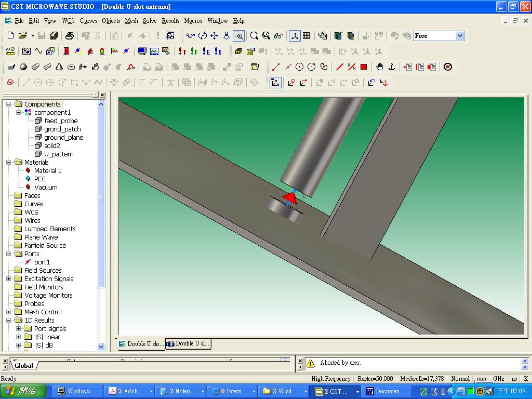Create a Cylinder shape
532x399 pixels.
pyautogui.click(x=35, y=67)
